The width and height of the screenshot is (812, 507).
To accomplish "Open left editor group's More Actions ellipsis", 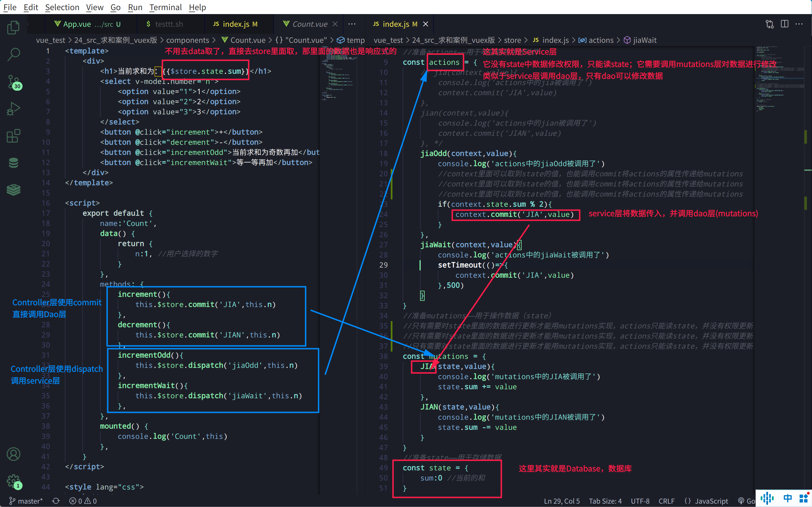I will point(352,24).
